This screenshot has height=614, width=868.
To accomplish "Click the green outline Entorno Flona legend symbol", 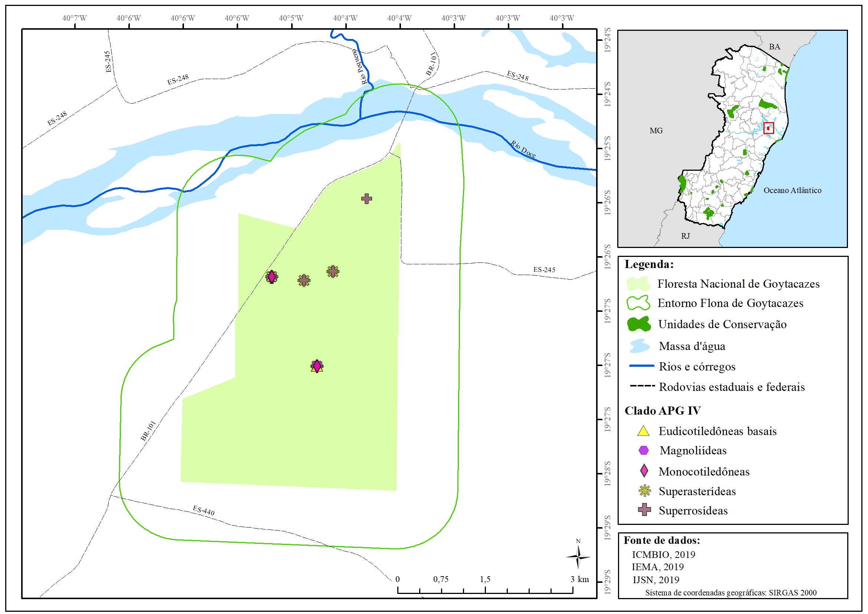I will (638, 303).
